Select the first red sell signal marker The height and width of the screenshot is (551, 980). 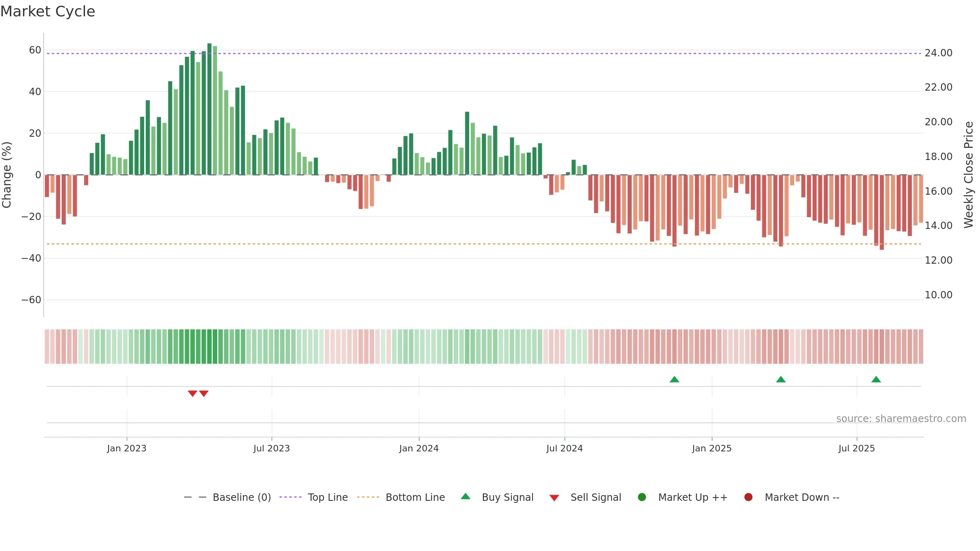click(x=192, y=393)
